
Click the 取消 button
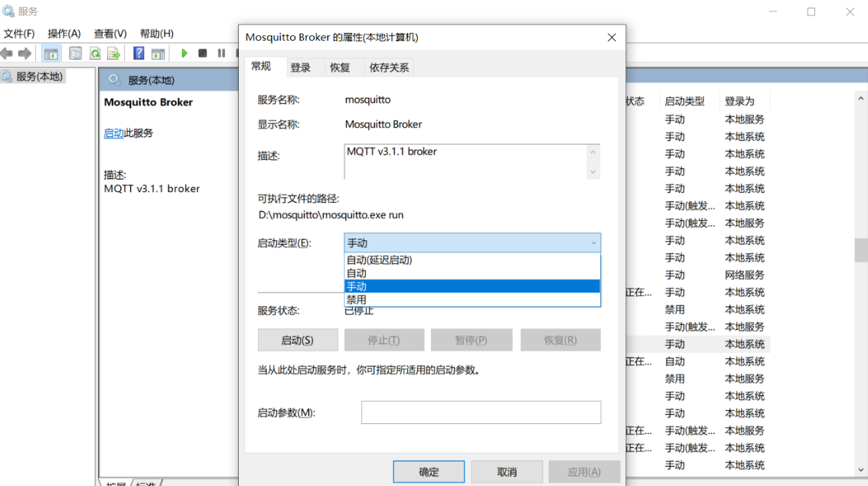tap(507, 471)
